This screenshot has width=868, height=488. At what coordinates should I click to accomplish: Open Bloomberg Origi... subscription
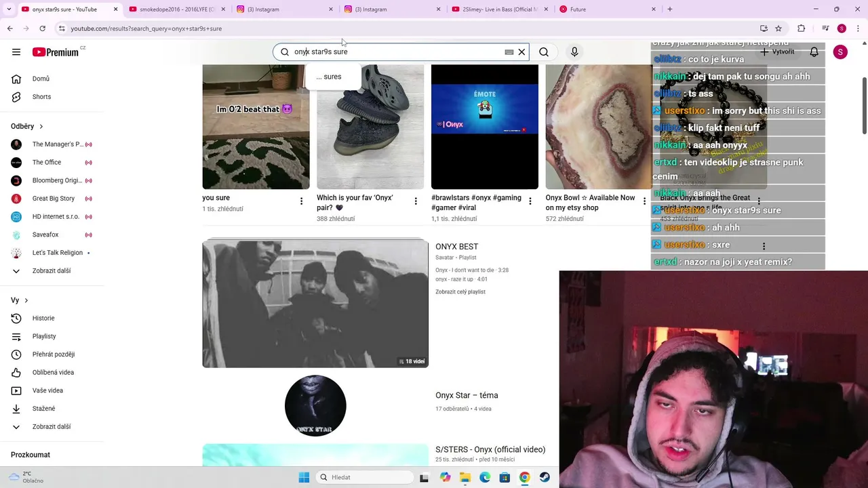pos(51,180)
